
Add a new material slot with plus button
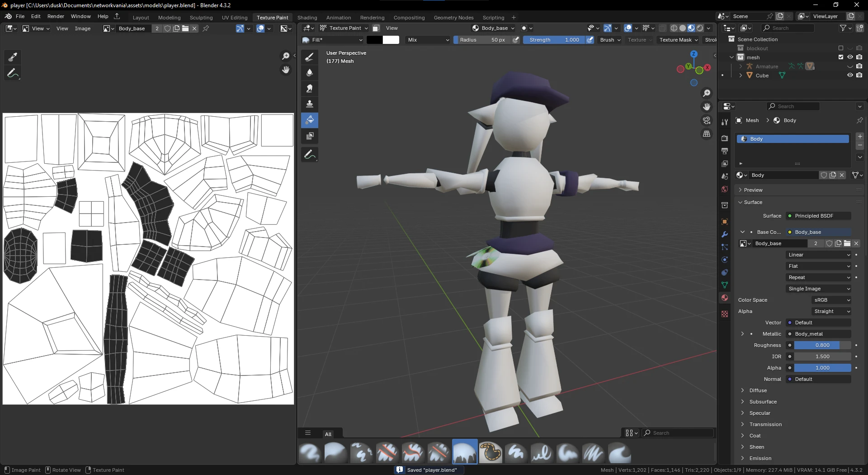click(x=860, y=137)
